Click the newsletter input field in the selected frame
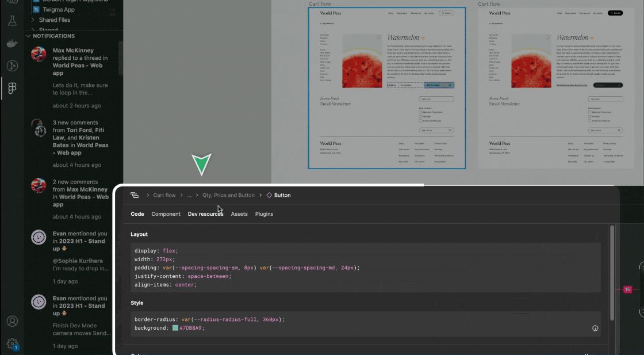Viewport: 644px width, 355px height. (436, 99)
